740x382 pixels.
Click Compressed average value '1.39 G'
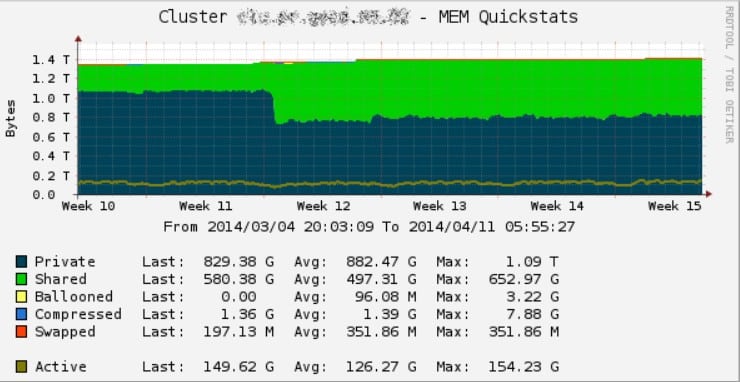point(390,314)
